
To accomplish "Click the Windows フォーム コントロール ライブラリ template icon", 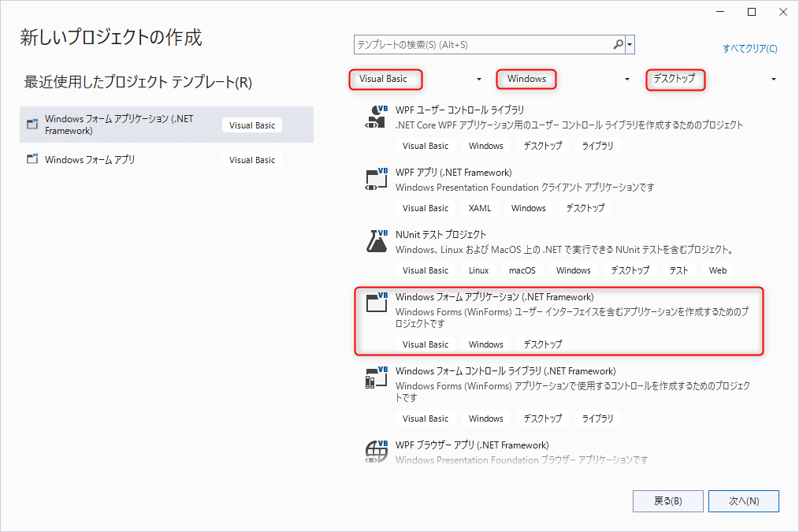I will click(377, 378).
